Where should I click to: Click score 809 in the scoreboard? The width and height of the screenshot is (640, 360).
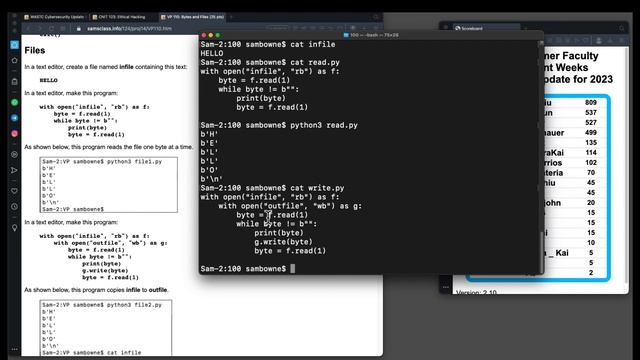(591, 102)
